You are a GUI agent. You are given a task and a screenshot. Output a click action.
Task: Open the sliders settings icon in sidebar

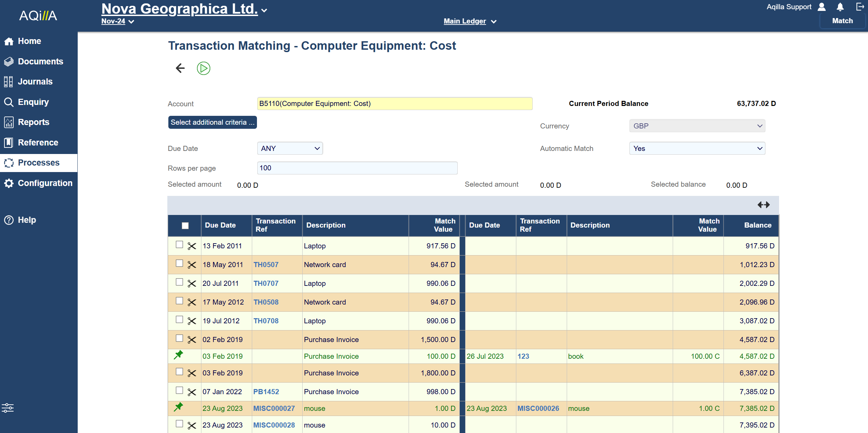[7, 408]
